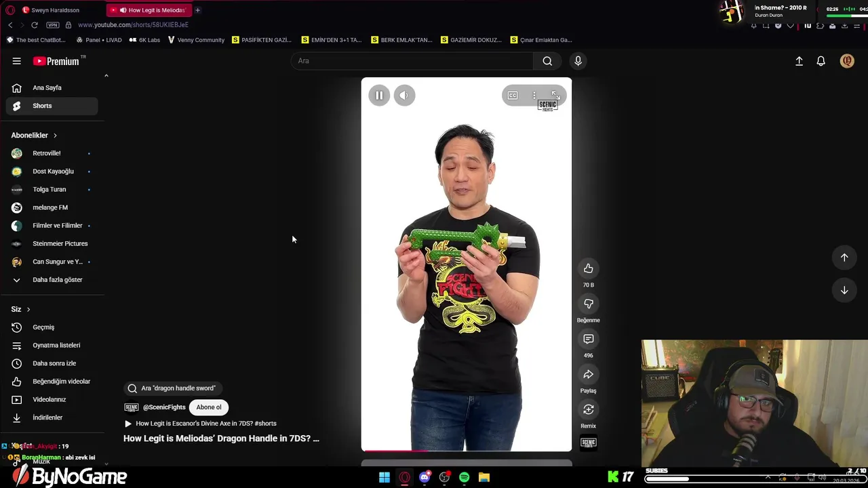The height and width of the screenshot is (488, 868).
Task: Open the YouTube hamburger guide menu
Action: 16,61
